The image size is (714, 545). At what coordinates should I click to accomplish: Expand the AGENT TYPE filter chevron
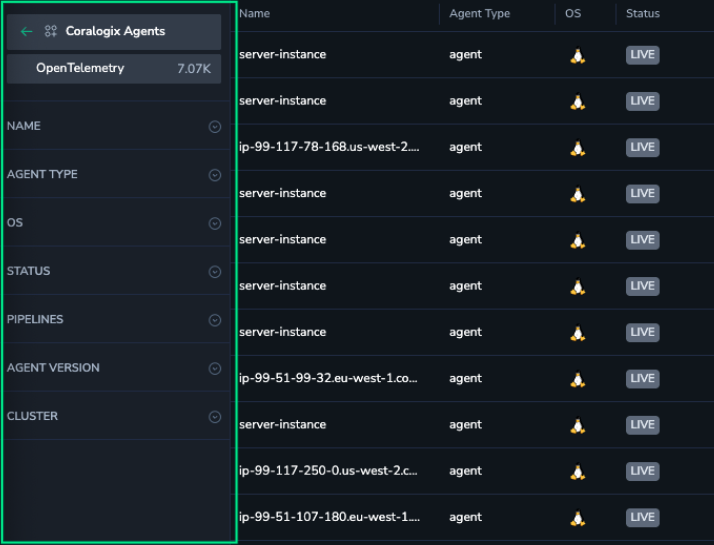[x=214, y=175]
